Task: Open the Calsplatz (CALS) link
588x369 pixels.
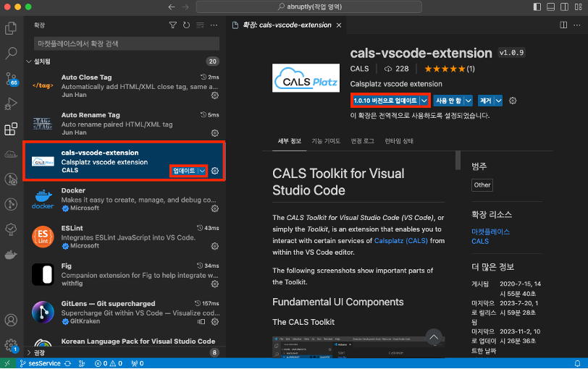Action: (x=401, y=241)
